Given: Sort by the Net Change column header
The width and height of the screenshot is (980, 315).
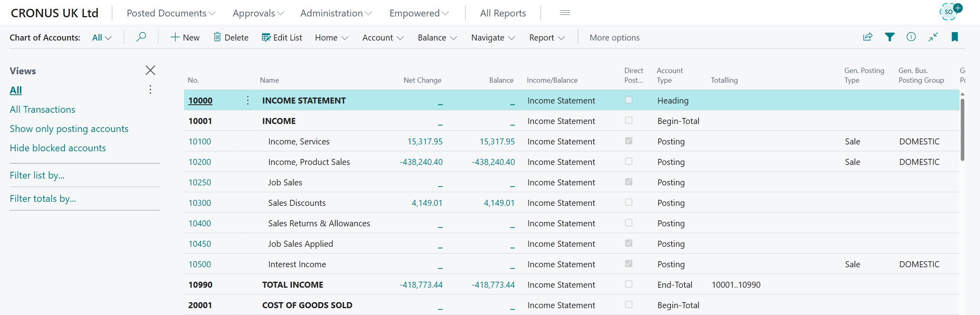Looking at the screenshot, I should [422, 80].
